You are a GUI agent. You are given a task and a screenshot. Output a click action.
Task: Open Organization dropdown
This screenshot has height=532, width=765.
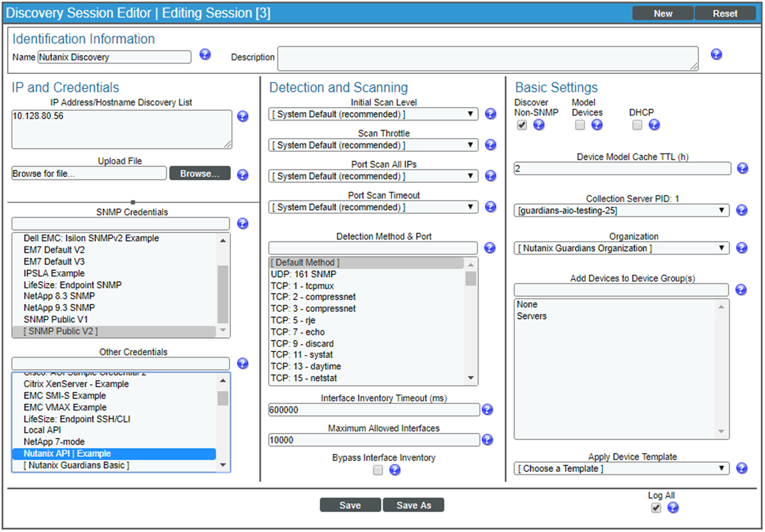[622, 248]
